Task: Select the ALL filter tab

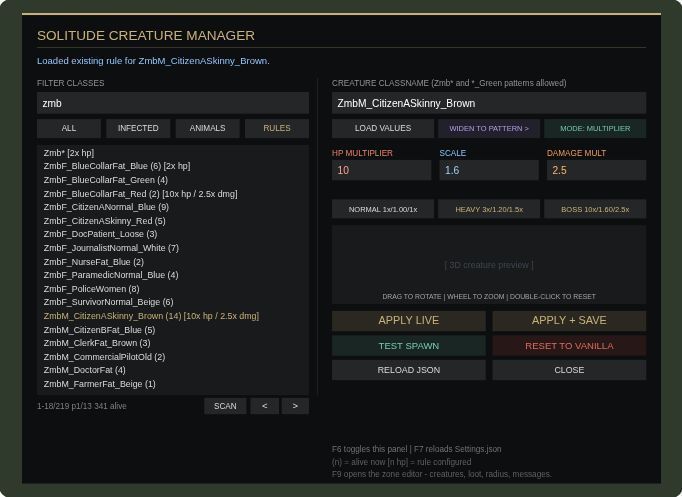Action: click(x=69, y=128)
